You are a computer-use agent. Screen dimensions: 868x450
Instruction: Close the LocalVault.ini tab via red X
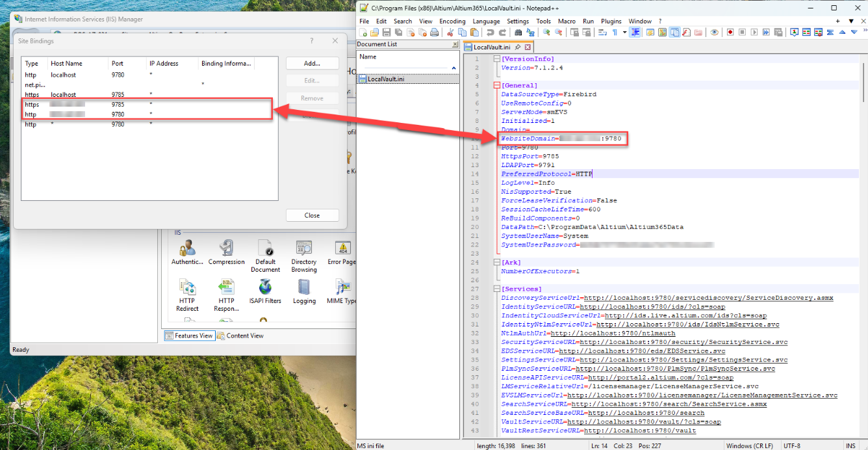pyautogui.click(x=528, y=47)
